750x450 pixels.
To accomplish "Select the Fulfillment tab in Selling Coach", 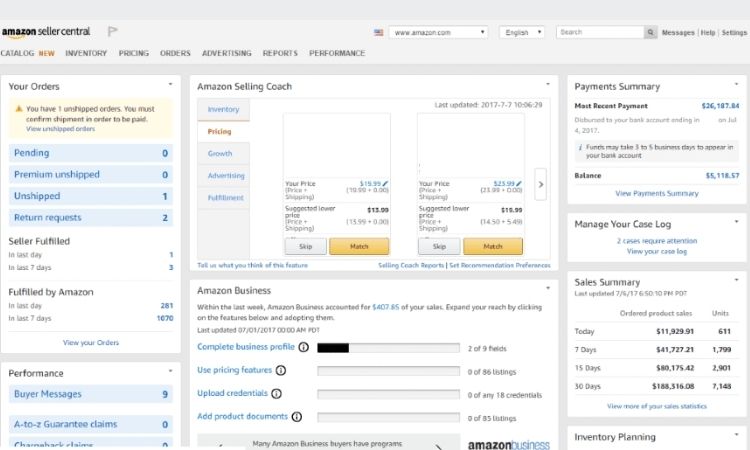I will point(223,198).
